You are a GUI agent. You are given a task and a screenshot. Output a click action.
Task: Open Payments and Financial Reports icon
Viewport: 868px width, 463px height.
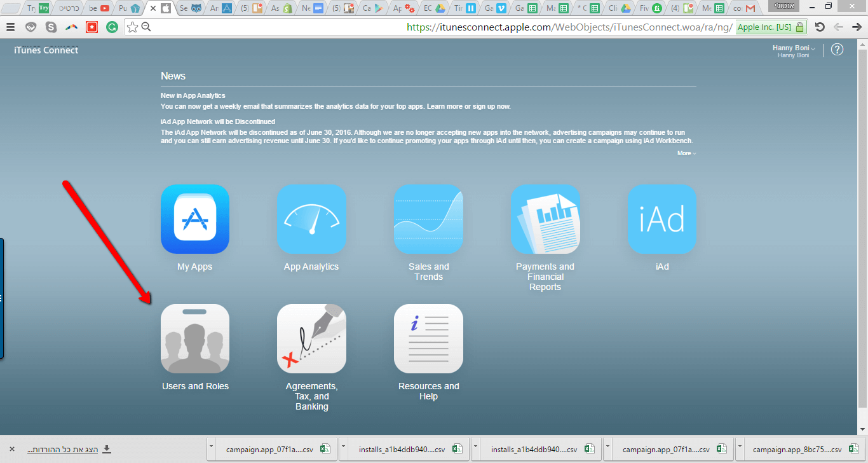point(545,219)
